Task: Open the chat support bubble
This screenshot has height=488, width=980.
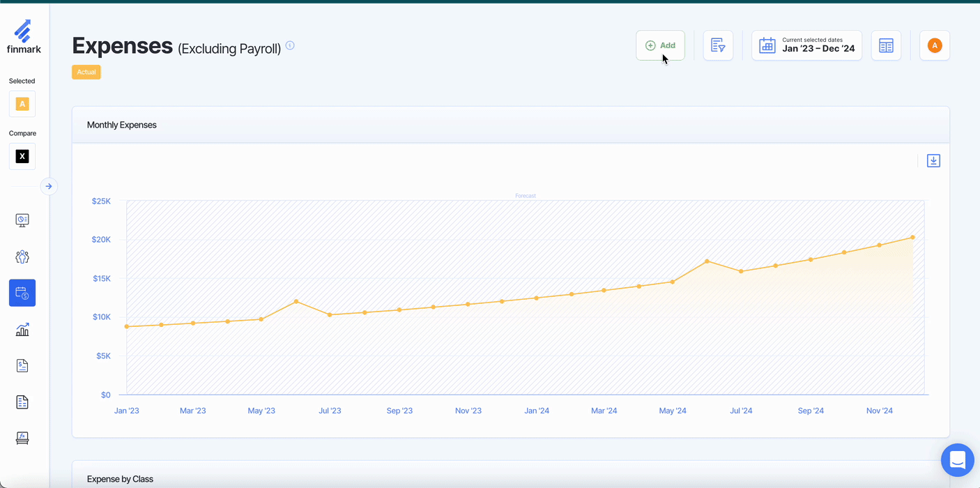Action: click(957, 460)
